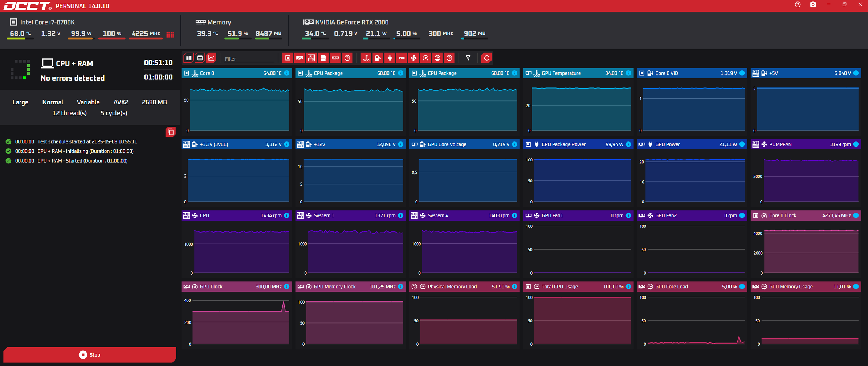Open info for Core 0 VID
Screen dimensions: 868x366
click(742, 73)
